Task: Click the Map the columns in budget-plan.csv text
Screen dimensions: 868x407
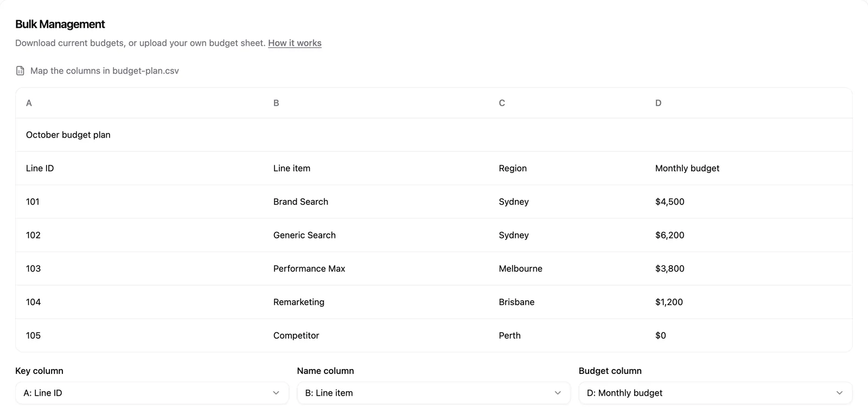Action: pos(105,71)
